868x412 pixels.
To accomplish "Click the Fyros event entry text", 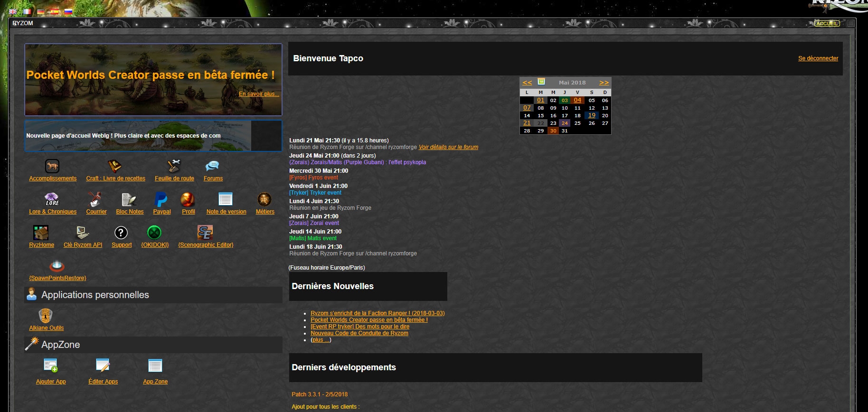I will point(313,178).
